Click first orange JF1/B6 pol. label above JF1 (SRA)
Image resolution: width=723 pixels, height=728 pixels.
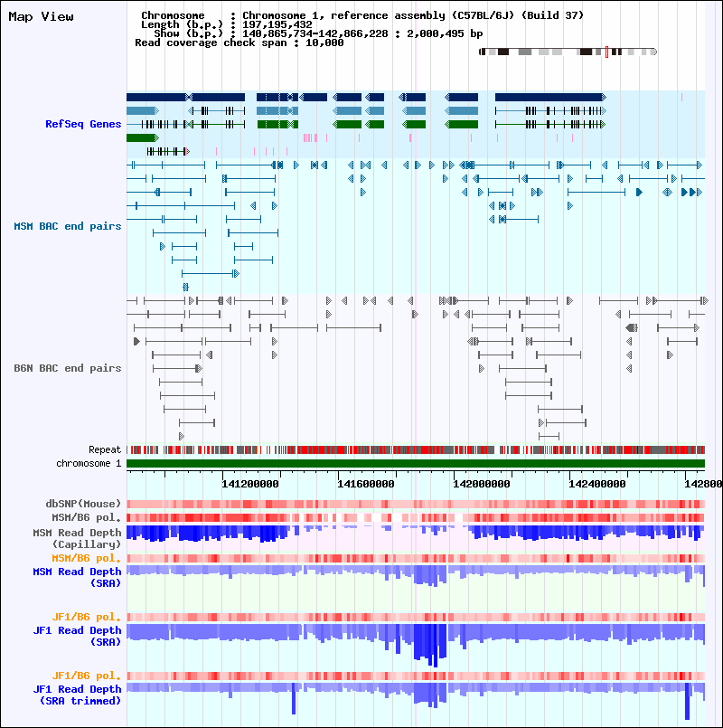[x=87, y=617]
